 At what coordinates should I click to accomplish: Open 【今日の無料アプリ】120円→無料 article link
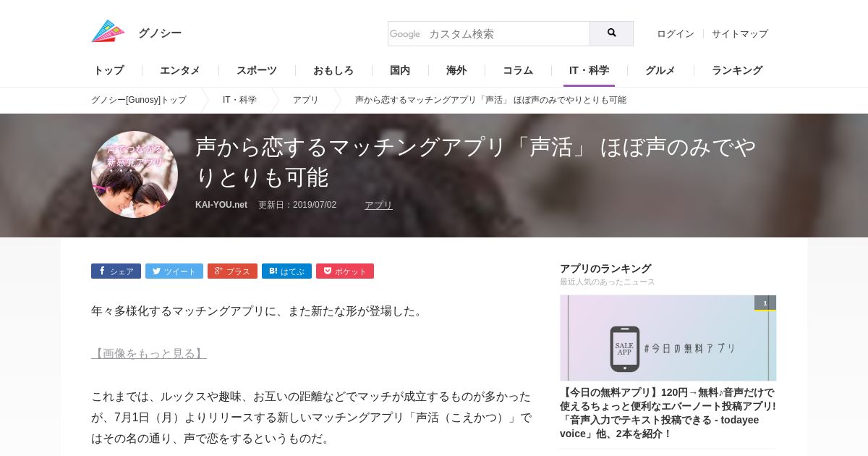(x=668, y=413)
